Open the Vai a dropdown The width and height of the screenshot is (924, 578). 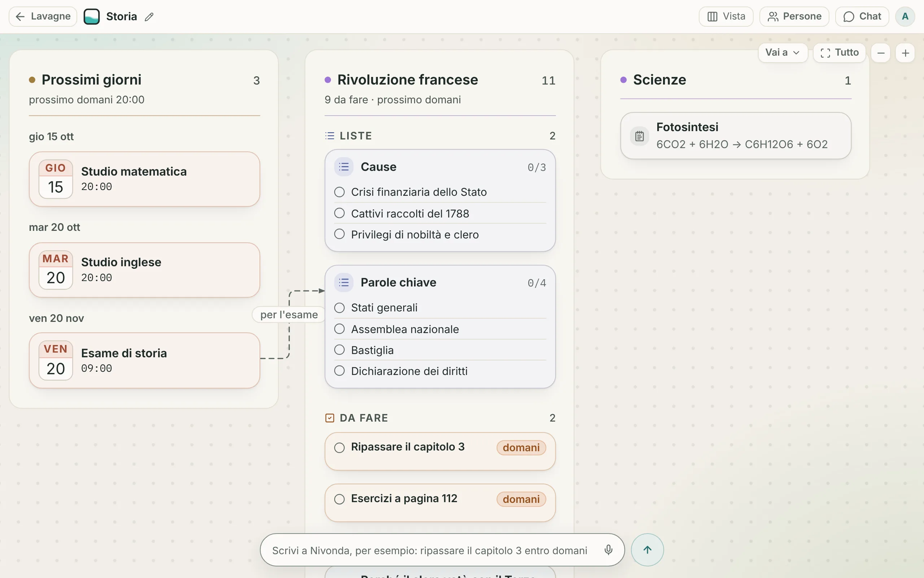pyautogui.click(x=783, y=53)
